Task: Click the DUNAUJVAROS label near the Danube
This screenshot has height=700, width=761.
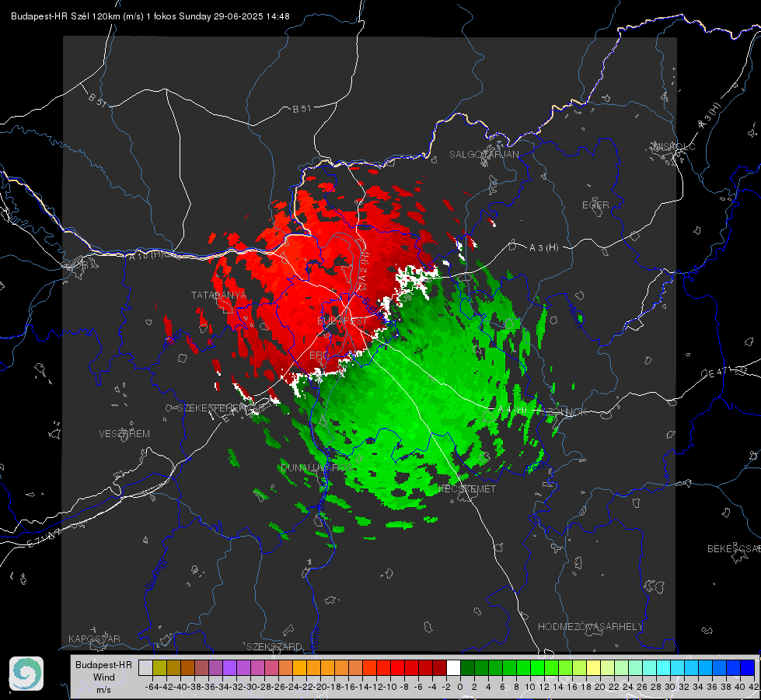Action: 317,468
